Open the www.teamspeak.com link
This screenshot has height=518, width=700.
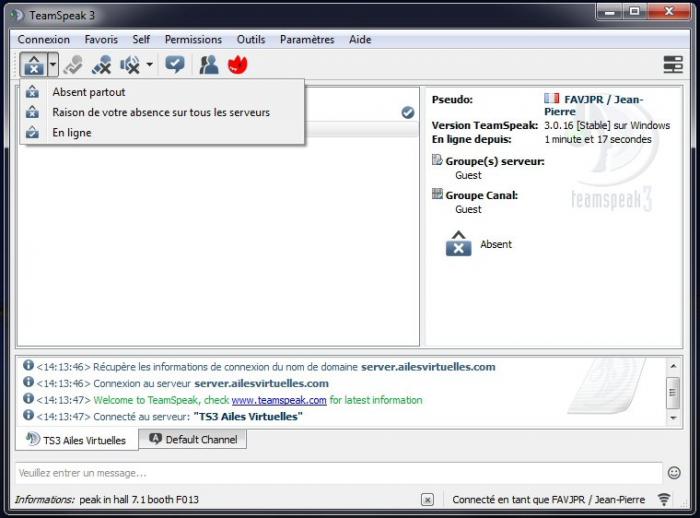coord(279,400)
